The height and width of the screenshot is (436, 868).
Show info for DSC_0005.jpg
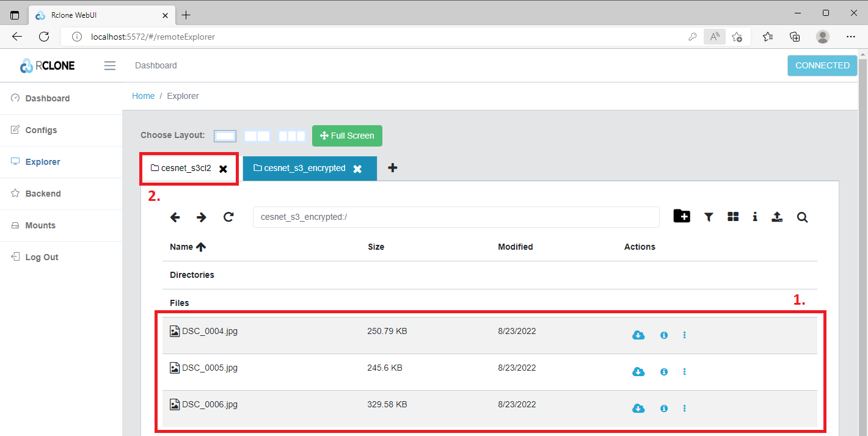pyautogui.click(x=664, y=372)
